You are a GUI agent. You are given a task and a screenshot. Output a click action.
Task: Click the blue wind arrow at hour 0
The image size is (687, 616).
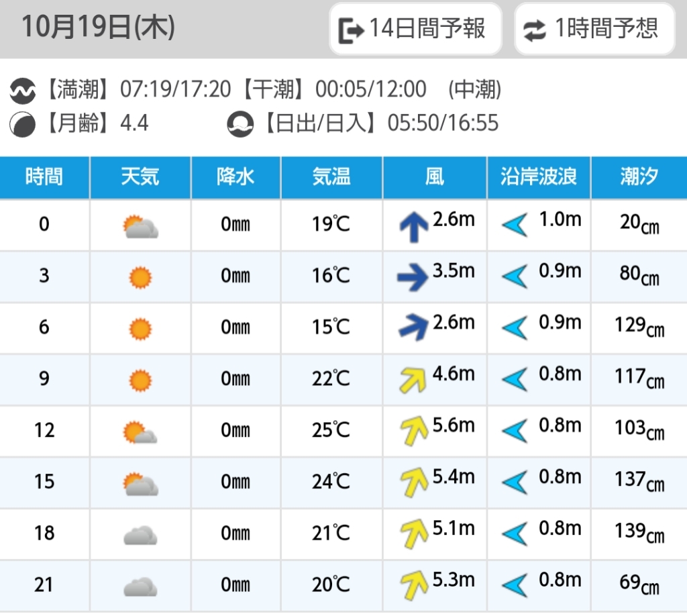[413, 227]
